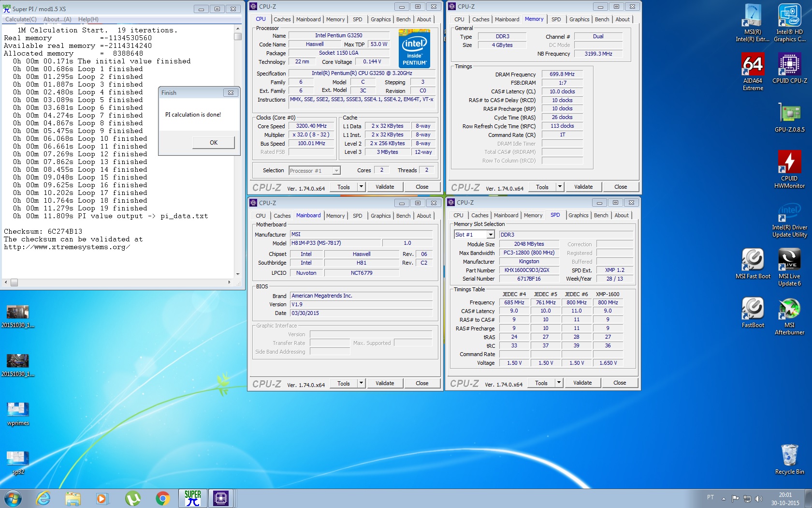Launch GPU-Z.0.8.5 desktop icon

pyautogui.click(x=789, y=118)
